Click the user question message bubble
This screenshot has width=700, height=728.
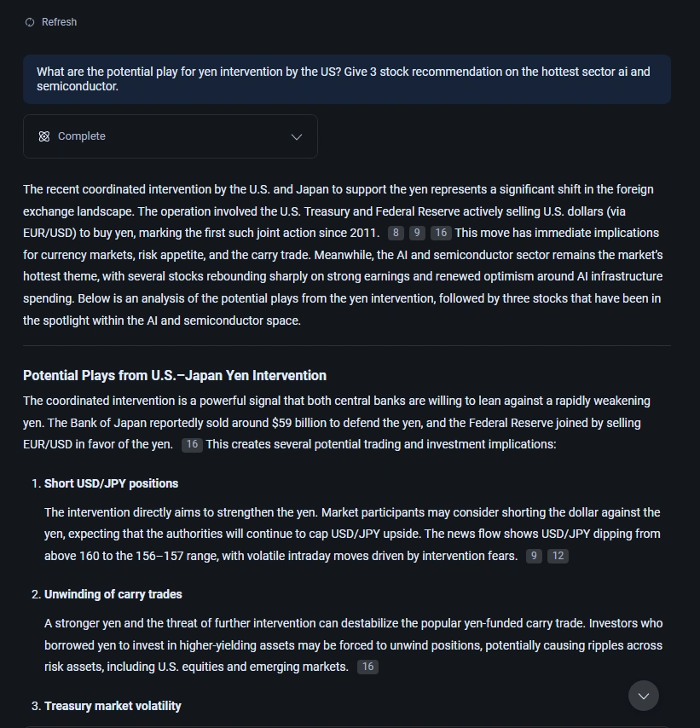tap(347, 79)
